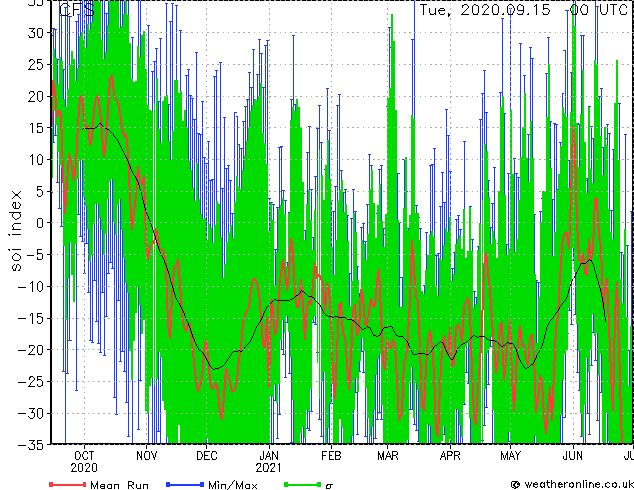634x490 pixels.
Task: Click the y-axis value -20
Action: [32, 350]
